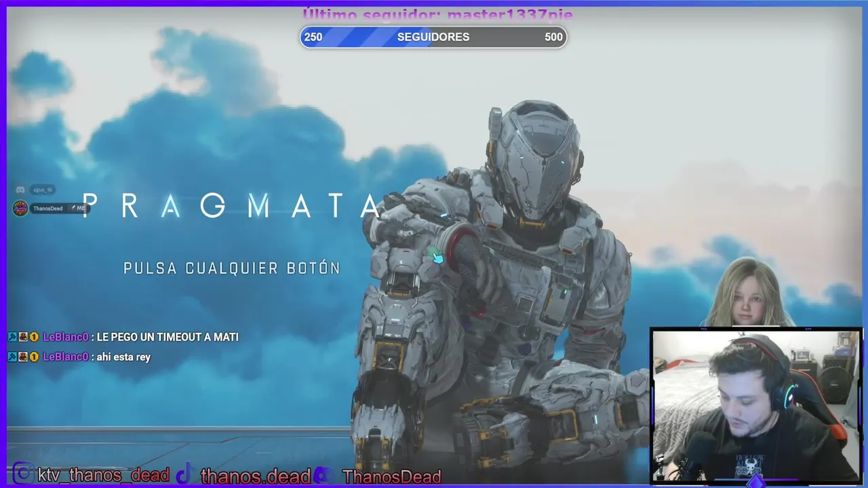Click the Discord logo in voice overlay
The image size is (868, 488).
pyautogui.click(x=20, y=190)
